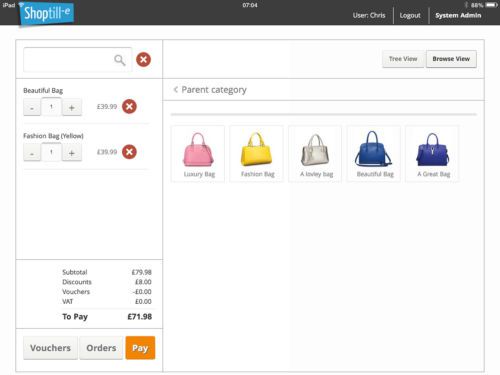Decrease Fashion Bag (Yellow) quantity

pos(32,153)
